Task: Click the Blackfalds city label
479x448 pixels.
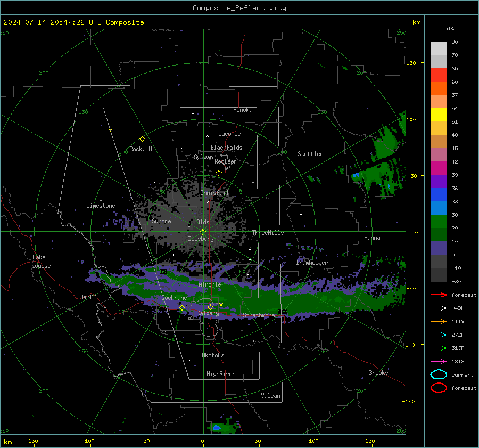Action: (x=226, y=148)
